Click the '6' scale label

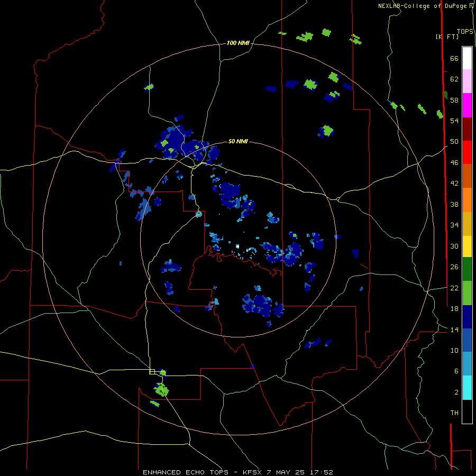456,371
